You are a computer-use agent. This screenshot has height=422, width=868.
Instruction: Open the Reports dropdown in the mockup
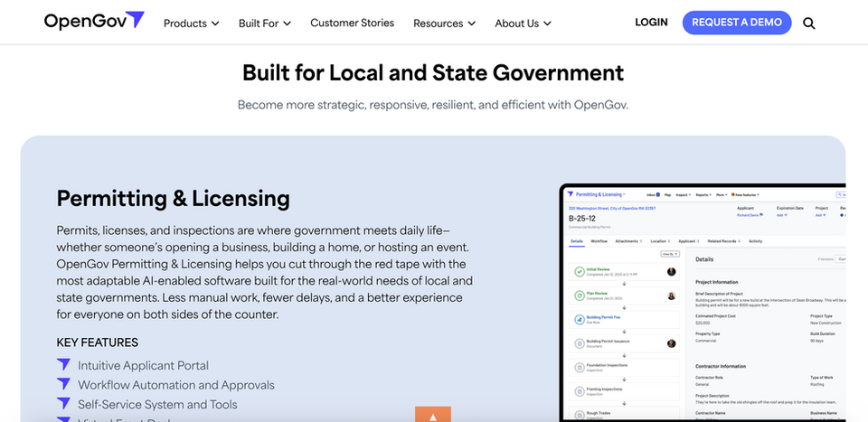click(x=703, y=194)
